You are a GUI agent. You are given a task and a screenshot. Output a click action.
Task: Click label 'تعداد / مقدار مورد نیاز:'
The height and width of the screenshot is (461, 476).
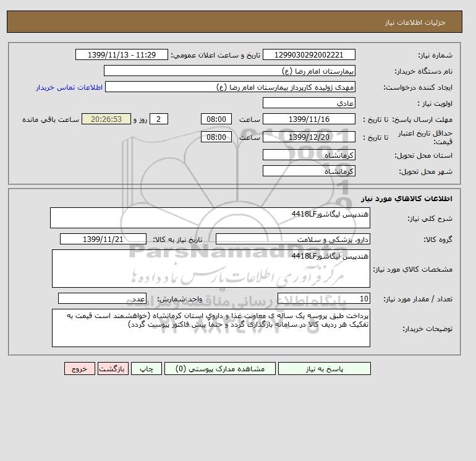(418, 299)
